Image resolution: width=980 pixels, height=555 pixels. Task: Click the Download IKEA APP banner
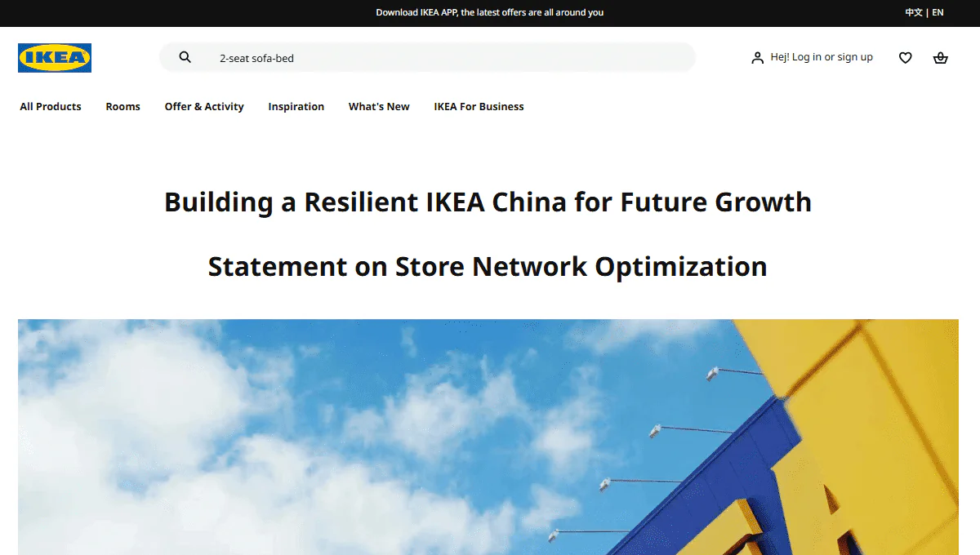[x=490, y=12]
